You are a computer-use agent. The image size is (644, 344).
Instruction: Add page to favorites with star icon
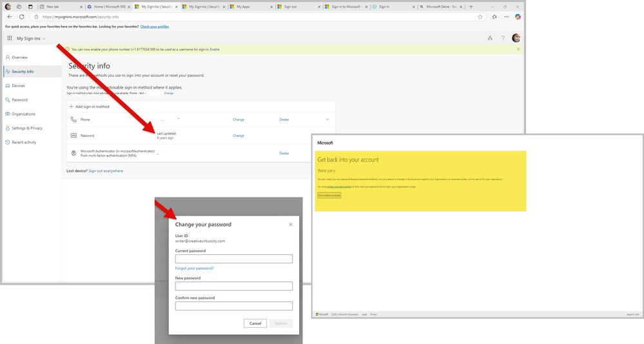(x=480, y=17)
